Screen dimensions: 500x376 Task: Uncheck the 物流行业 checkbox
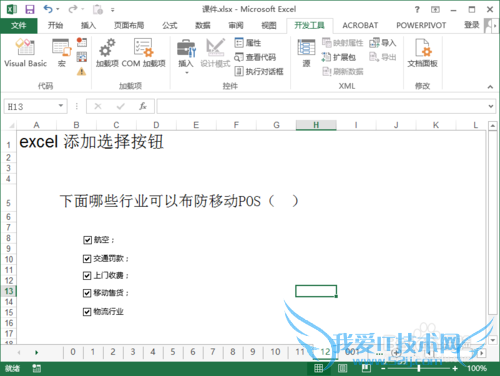tap(87, 312)
